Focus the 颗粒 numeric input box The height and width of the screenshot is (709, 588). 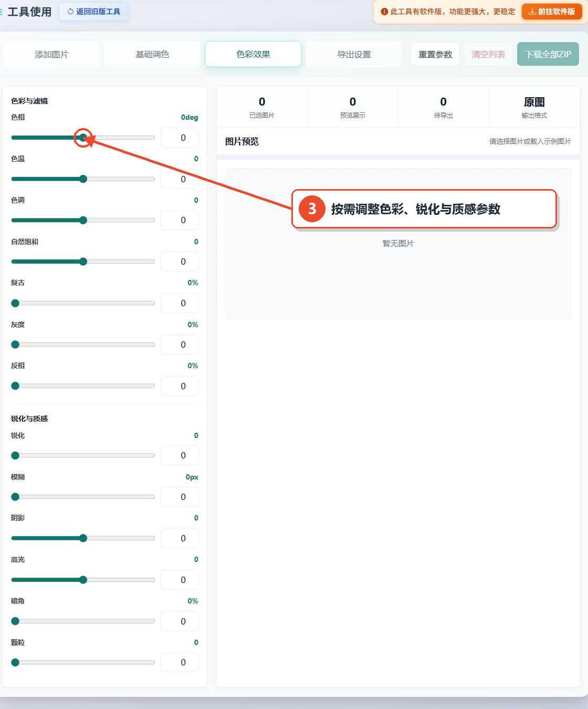click(x=180, y=662)
